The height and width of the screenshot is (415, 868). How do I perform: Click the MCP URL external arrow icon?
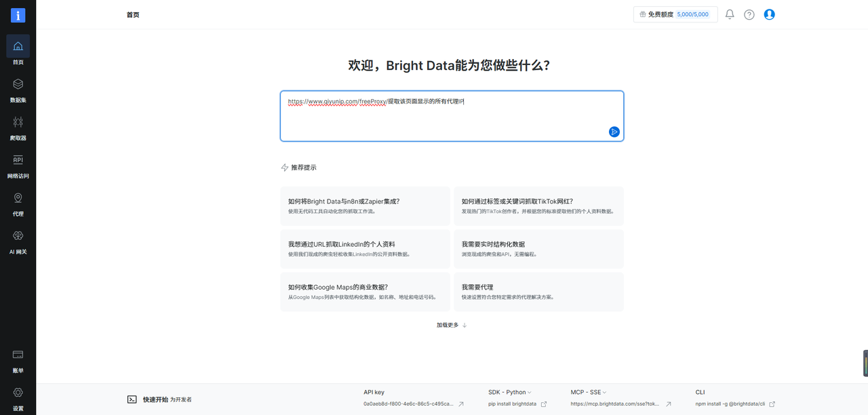pyautogui.click(x=669, y=404)
